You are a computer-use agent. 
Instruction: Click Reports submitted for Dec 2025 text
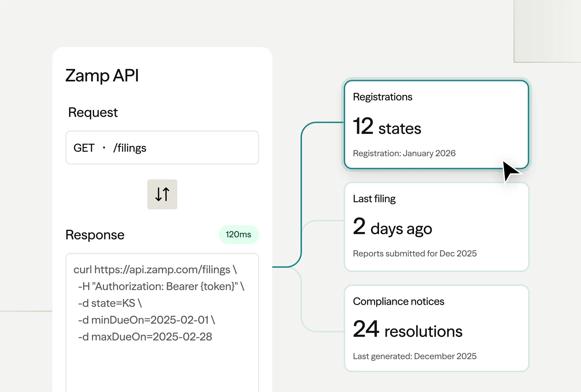click(414, 254)
